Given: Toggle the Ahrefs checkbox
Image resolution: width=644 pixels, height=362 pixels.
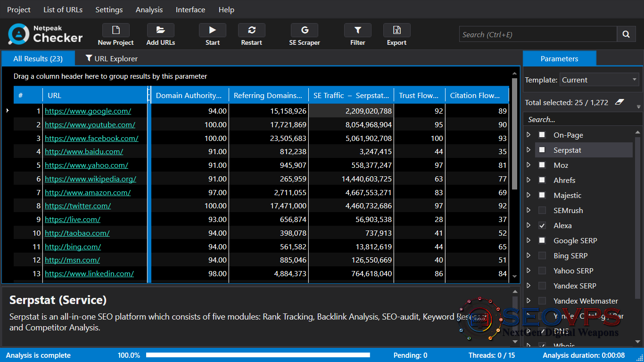Looking at the screenshot, I should (x=542, y=180).
